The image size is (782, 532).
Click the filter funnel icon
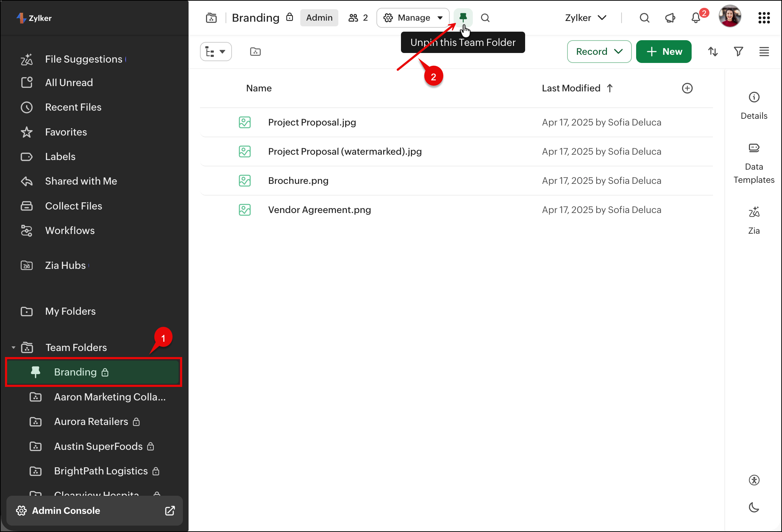(738, 52)
